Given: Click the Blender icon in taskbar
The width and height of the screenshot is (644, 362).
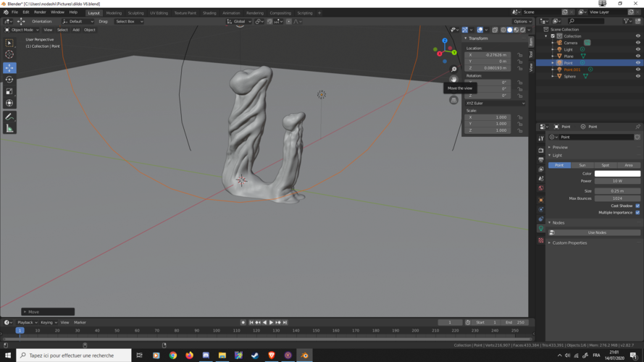Looking at the screenshot, I should tap(304, 355).
